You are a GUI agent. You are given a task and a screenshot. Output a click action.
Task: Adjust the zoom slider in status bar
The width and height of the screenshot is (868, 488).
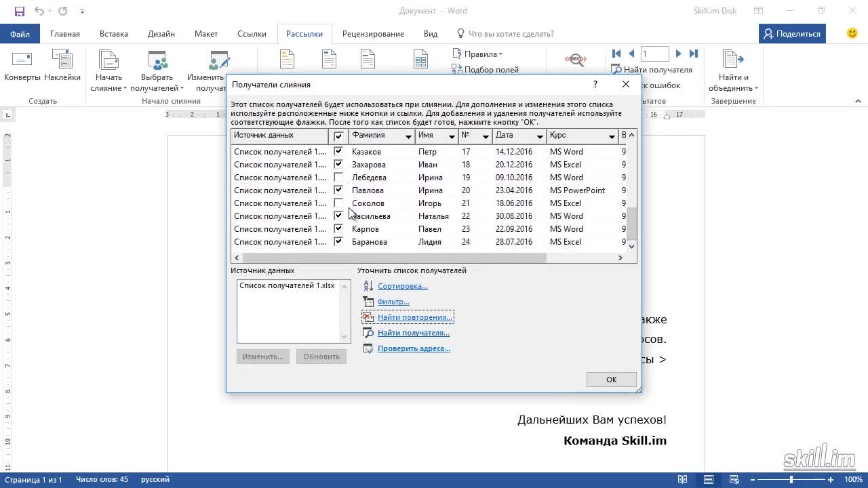pyautogui.click(x=791, y=480)
